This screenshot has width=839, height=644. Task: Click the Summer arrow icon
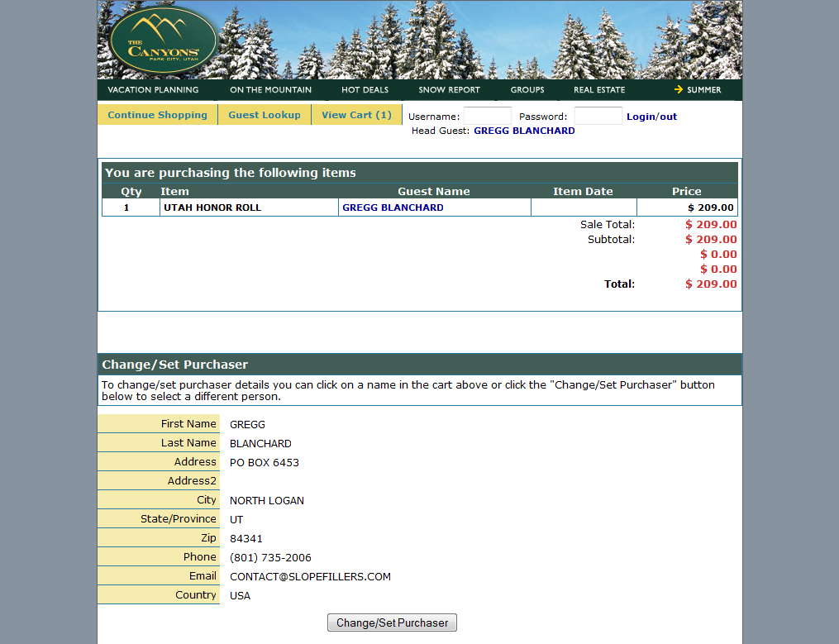[678, 89]
